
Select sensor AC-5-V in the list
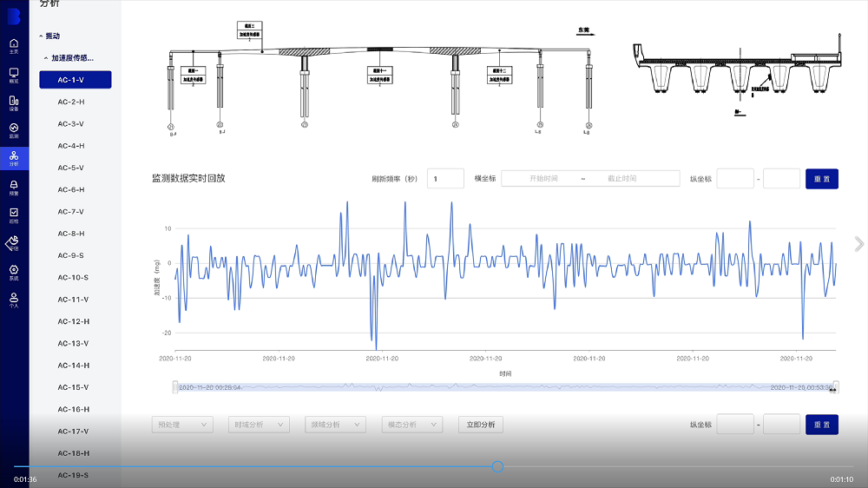point(71,168)
